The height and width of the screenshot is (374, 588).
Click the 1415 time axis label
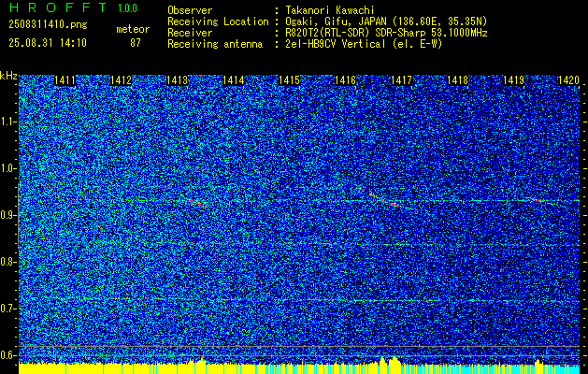tap(289, 80)
